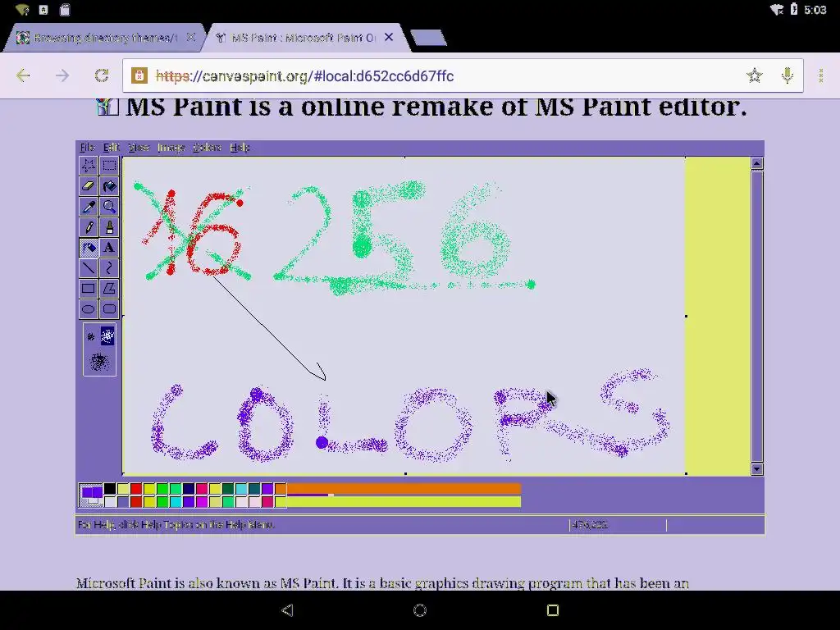Pick the navy blue palette swatch

tap(189, 489)
